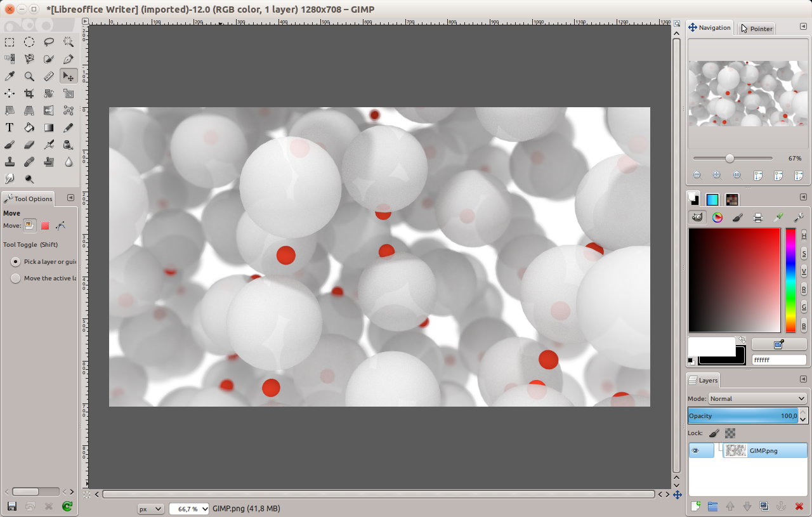This screenshot has width=812, height=517.
Task: Select the Fuzzy Select magic wand tool
Action: click(x=69, y=42)
